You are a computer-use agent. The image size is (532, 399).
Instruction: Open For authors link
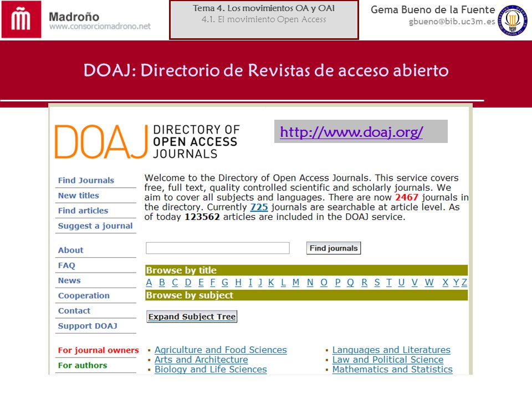83,365
